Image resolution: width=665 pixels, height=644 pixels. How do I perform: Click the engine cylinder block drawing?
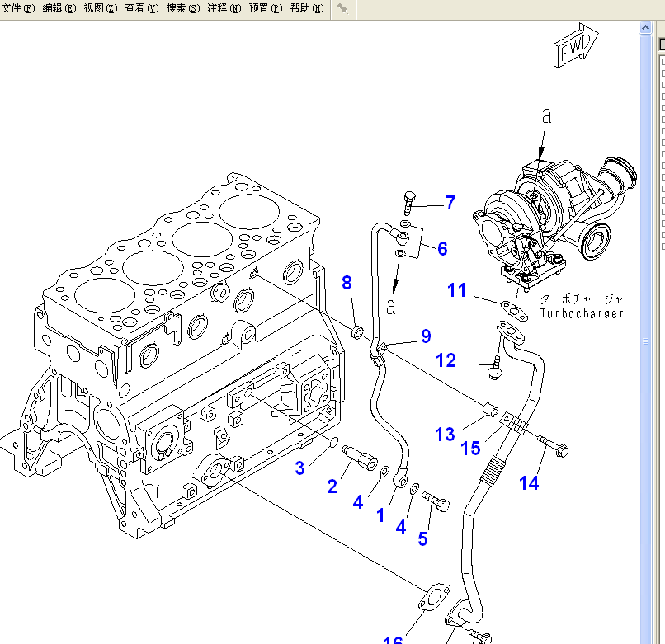(174, 356)
